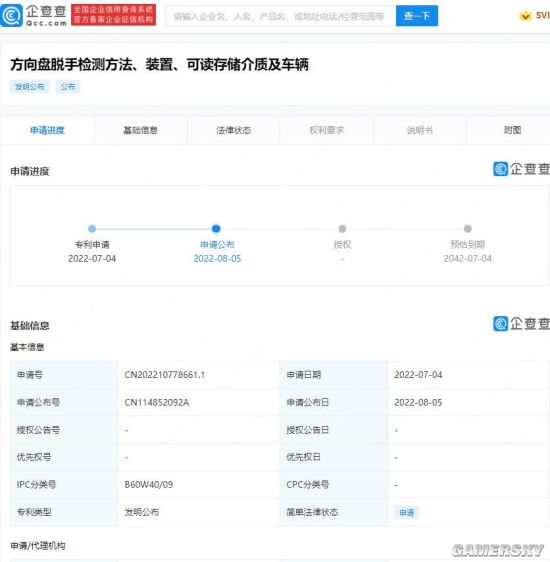Click the IPC分类号 label cell

64,485
